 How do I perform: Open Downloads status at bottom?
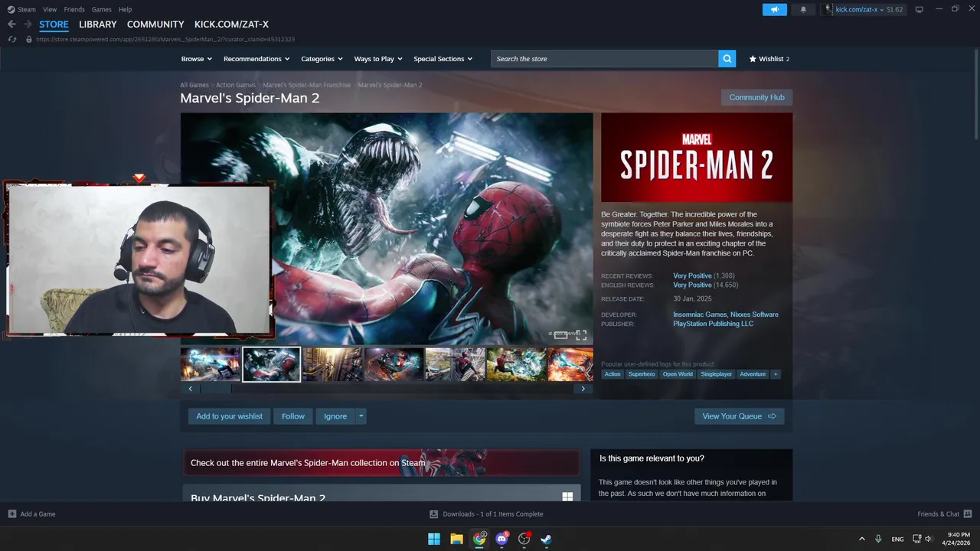487,514
